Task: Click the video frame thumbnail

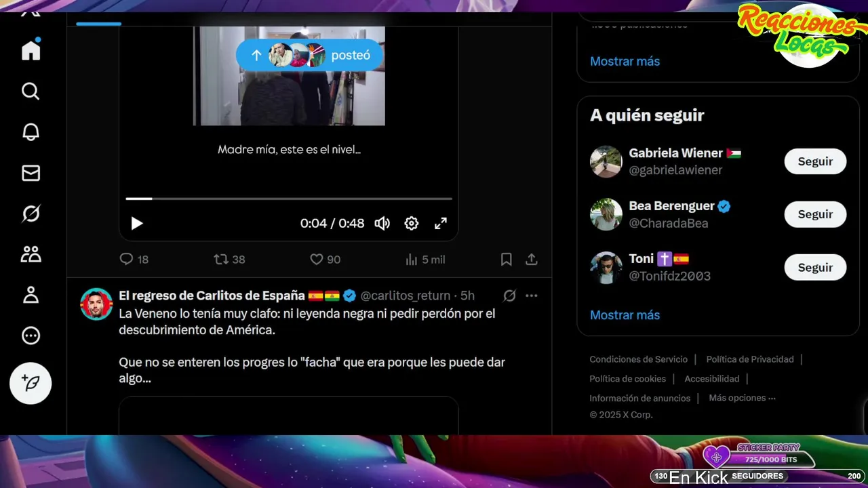Action: pyautogui.click(x=289, y=76)
